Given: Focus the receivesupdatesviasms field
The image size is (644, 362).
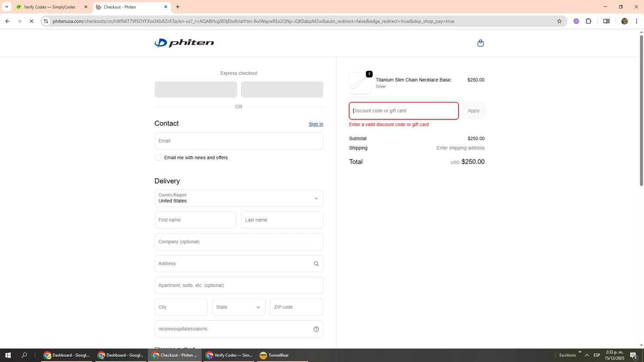Looking at the screenshot, I should coord(239,329).
